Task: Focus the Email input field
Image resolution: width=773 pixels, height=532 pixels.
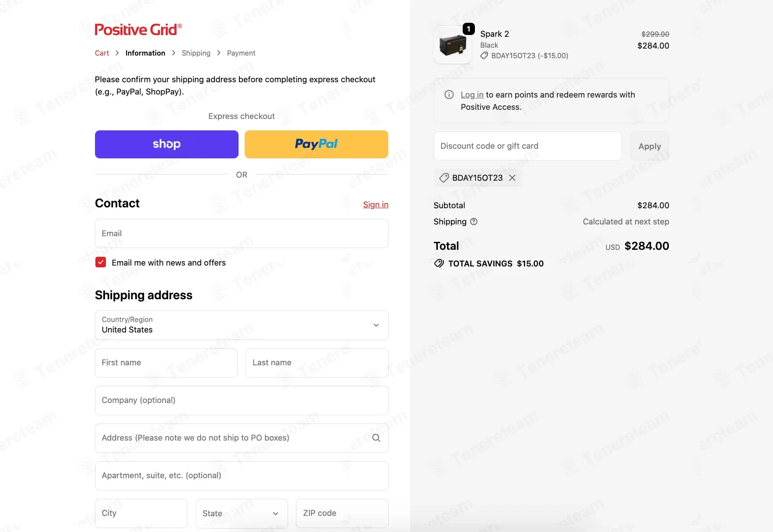Action: point(242,234)
